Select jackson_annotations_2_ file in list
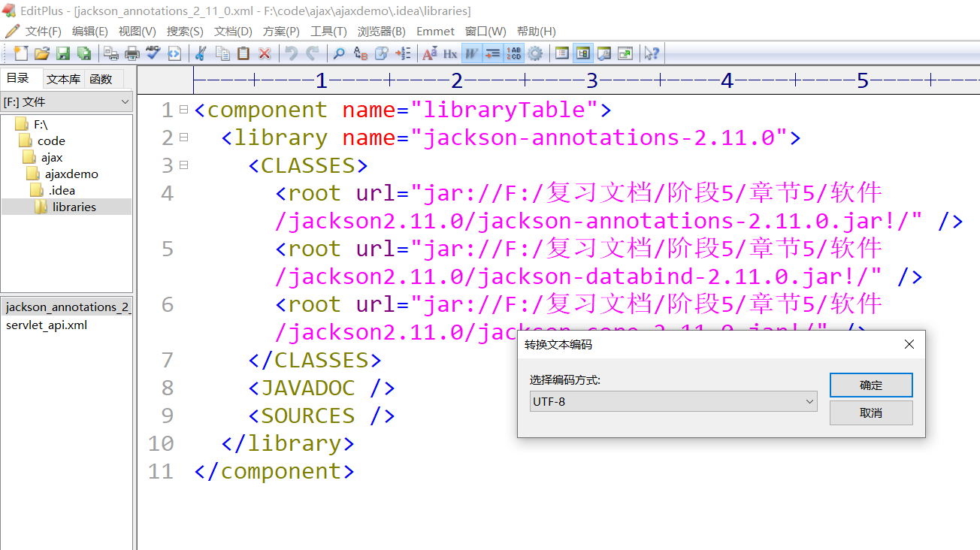Screen dimensions: 980x550 click(x=68, y=307)
